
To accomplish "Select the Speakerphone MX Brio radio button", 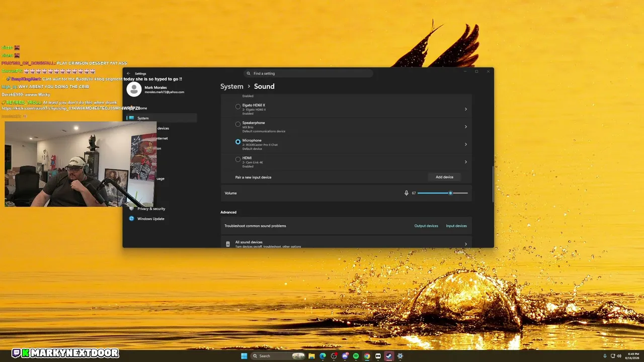I will 238,124.
